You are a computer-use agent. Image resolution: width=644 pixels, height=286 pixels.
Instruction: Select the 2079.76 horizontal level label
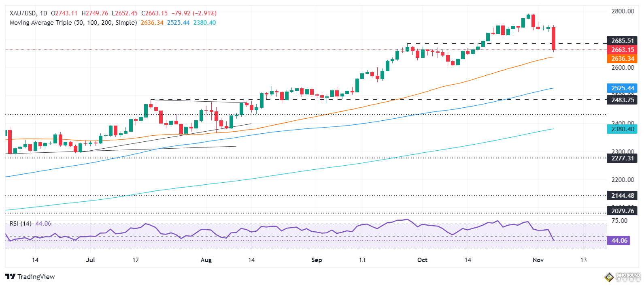tap(622, 211)
